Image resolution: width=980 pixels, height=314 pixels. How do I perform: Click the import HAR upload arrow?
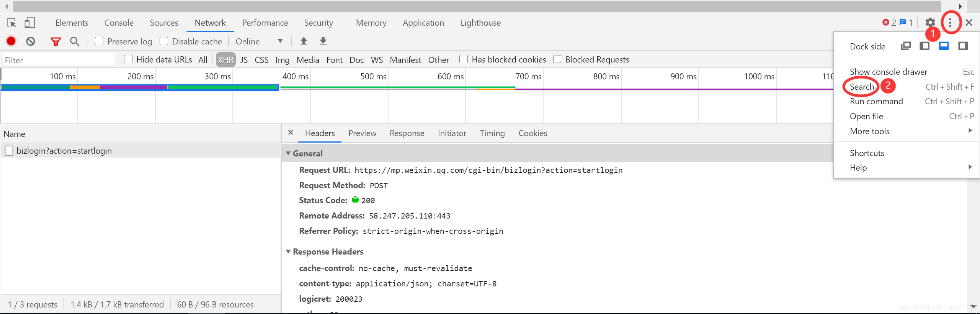pos(304,41)
